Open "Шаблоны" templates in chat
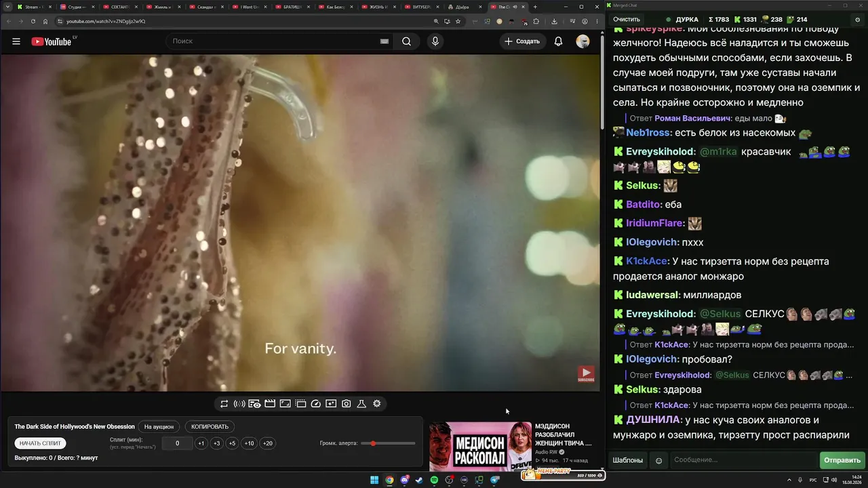 [x=628, y=461]
